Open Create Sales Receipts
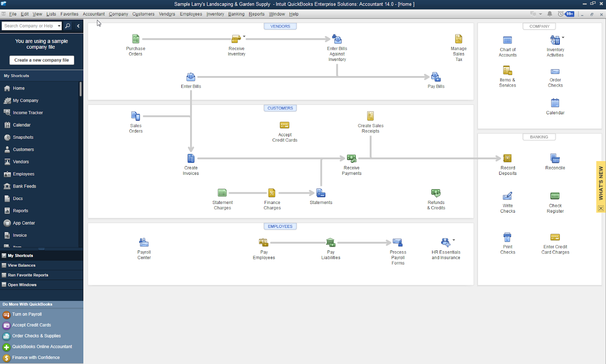This screenshot has height=364, width=606. pyautogui.click(x=370, y=116)
